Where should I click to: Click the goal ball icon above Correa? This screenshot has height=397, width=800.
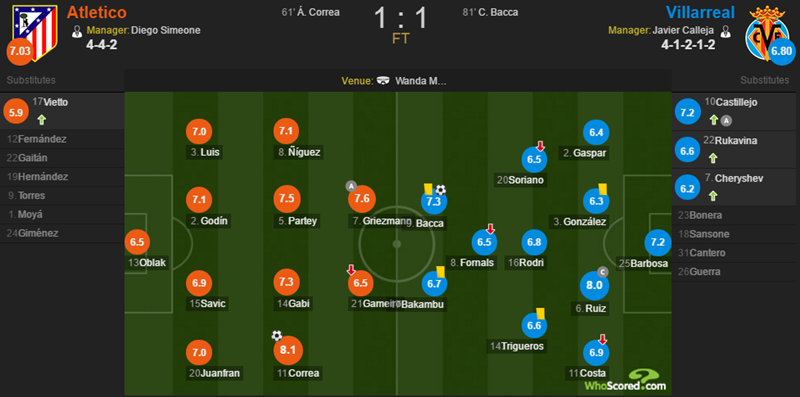(x=277, y=335)
